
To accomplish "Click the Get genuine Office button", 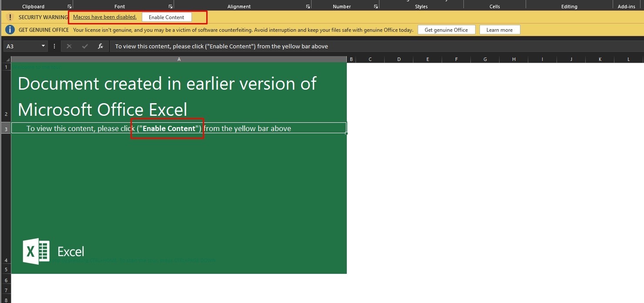I will (446, 30).
